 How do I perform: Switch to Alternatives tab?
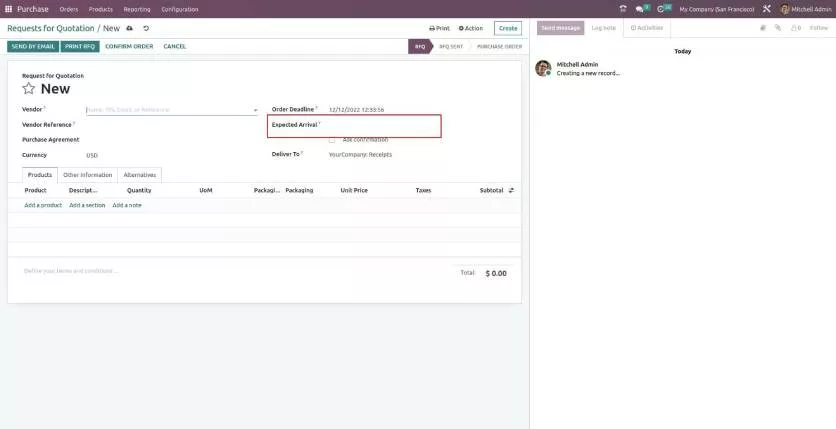tap(140, 175)
